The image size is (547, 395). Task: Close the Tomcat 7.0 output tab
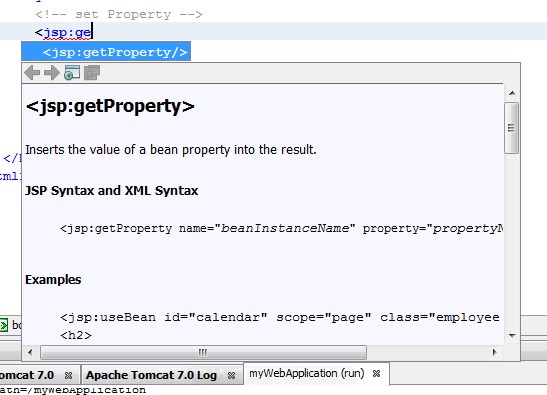68,375
